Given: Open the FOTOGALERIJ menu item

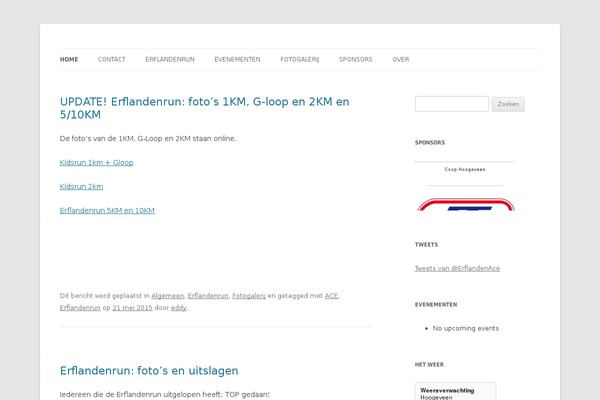Looking at the screenshot, I should tap(300, 59).
